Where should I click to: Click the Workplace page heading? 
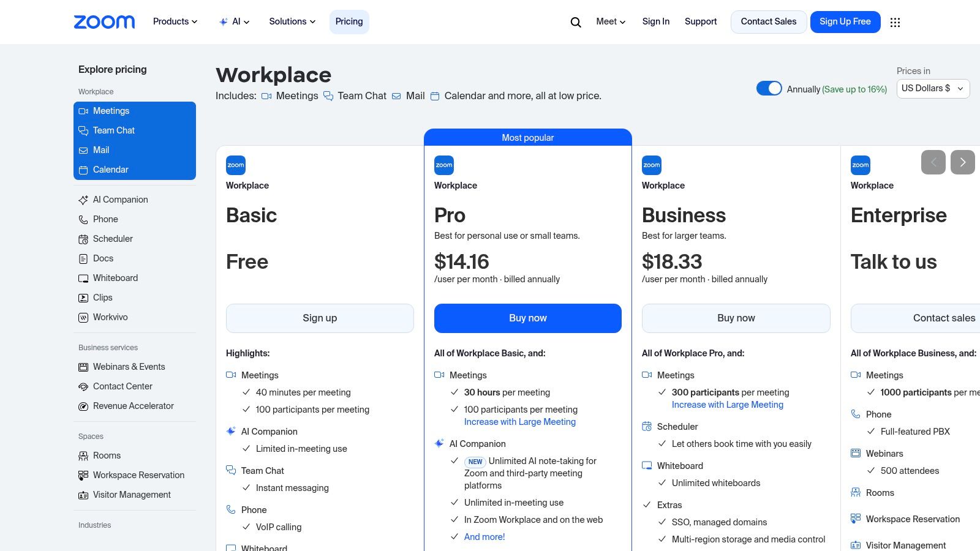point(273,75)
